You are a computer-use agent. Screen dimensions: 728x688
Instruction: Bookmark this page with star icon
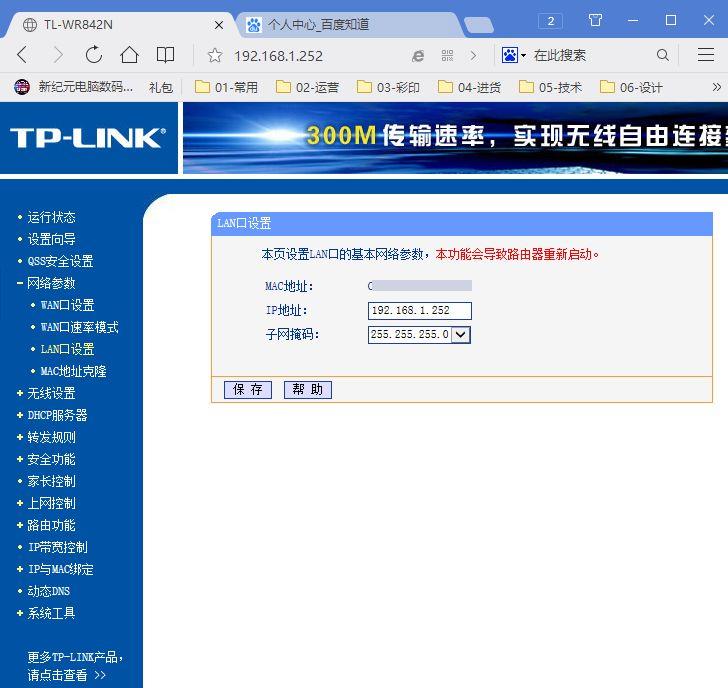214,55
